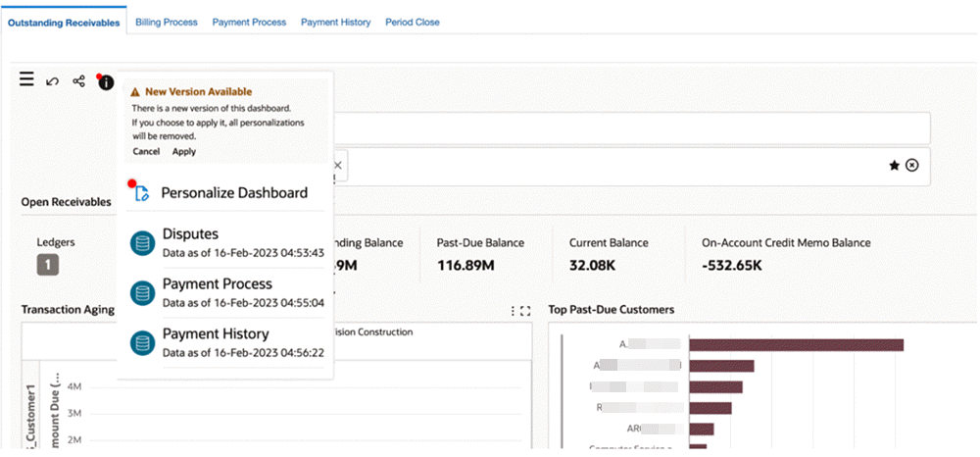Click 'Transaction Aging' chart title
980x457 pixels.
[68, 310]
